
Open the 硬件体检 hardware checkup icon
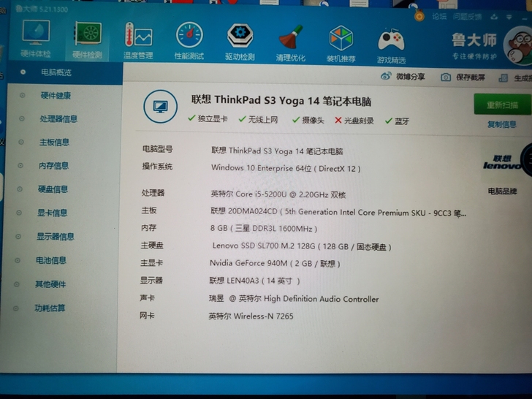pos(36,38)
